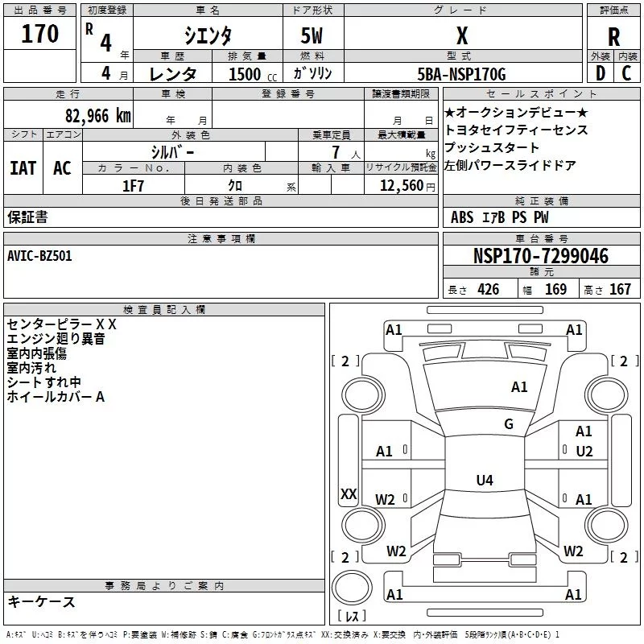Select the car name シエンタ
Image resolution: width=644 pixels, height=644 pixels.
pyautogui.click(x=208, y=35)
